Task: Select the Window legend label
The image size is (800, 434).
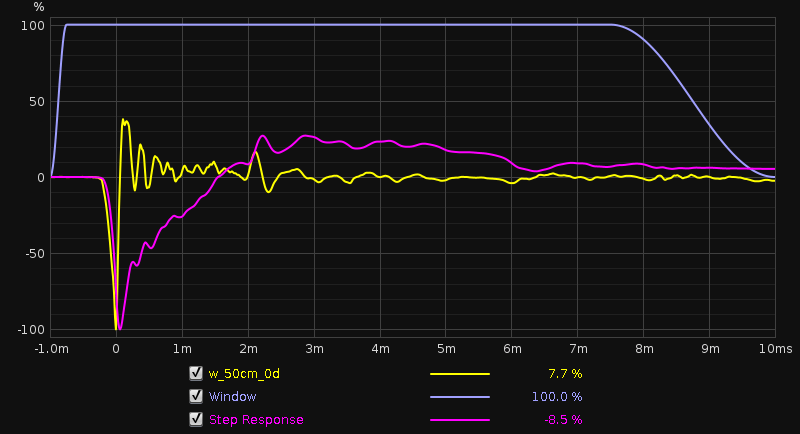Action: pos(233,397)
